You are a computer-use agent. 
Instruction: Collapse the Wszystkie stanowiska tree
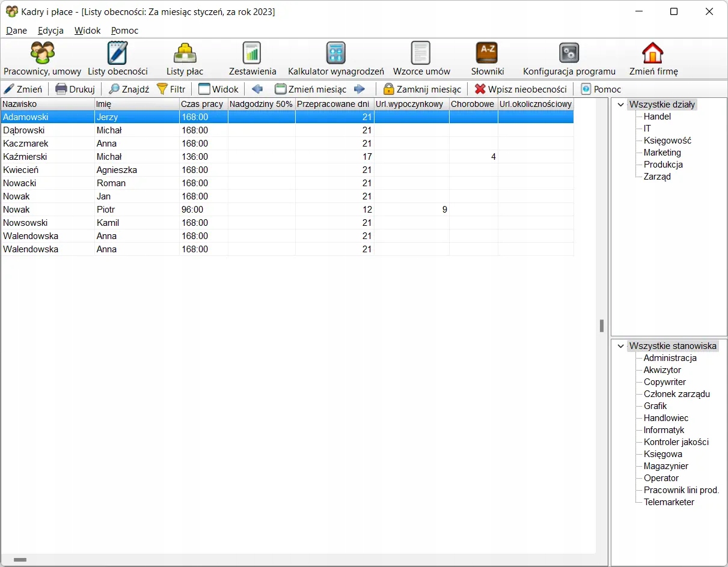pyautogui.click(x=620, y=346)
